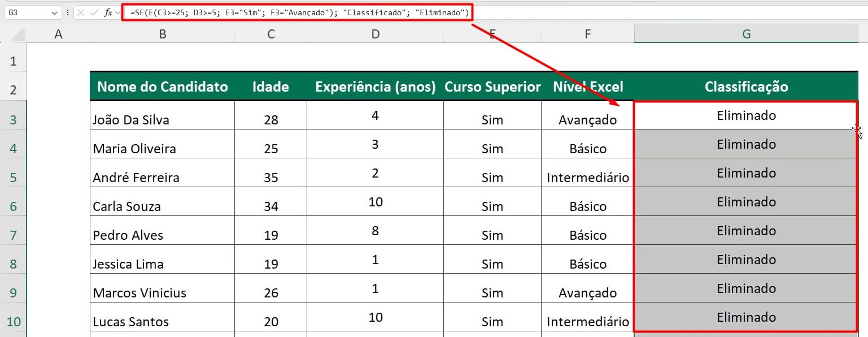
Task: Select Maria Oliveira's experience cell 3
Action: pos(376,144)
